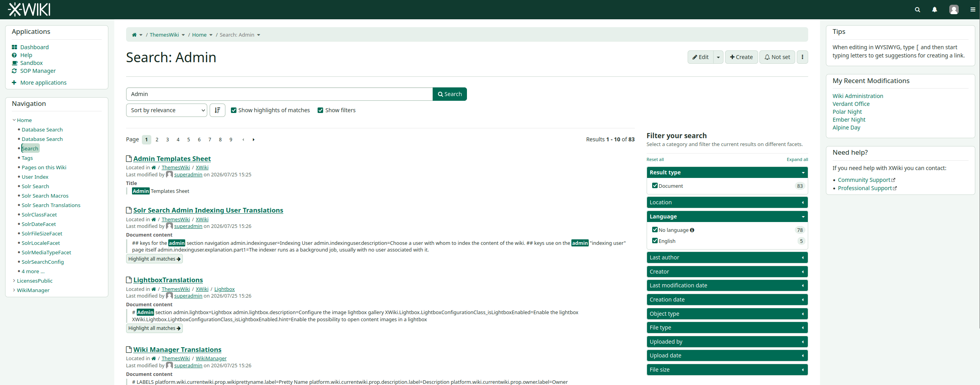The height and width of the screenshot is (385, 980).
Task: Uncheck the Document result type facet
Action: (655, 185)
